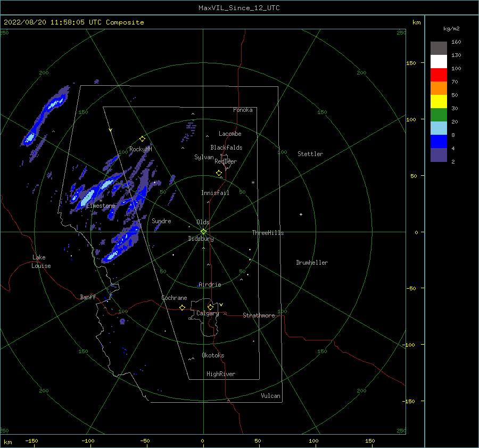Click the Vulcan town label

coord(271,396)
